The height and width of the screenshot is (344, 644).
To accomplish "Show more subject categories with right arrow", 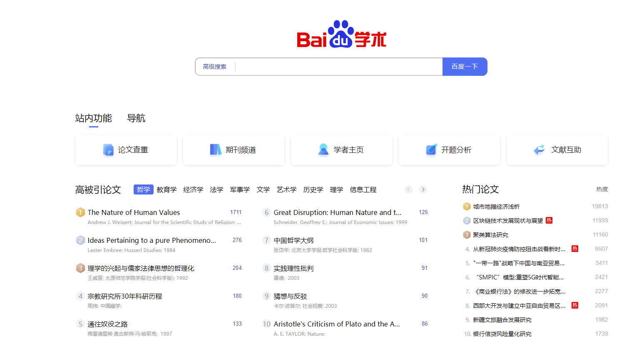I will [423, 189].
